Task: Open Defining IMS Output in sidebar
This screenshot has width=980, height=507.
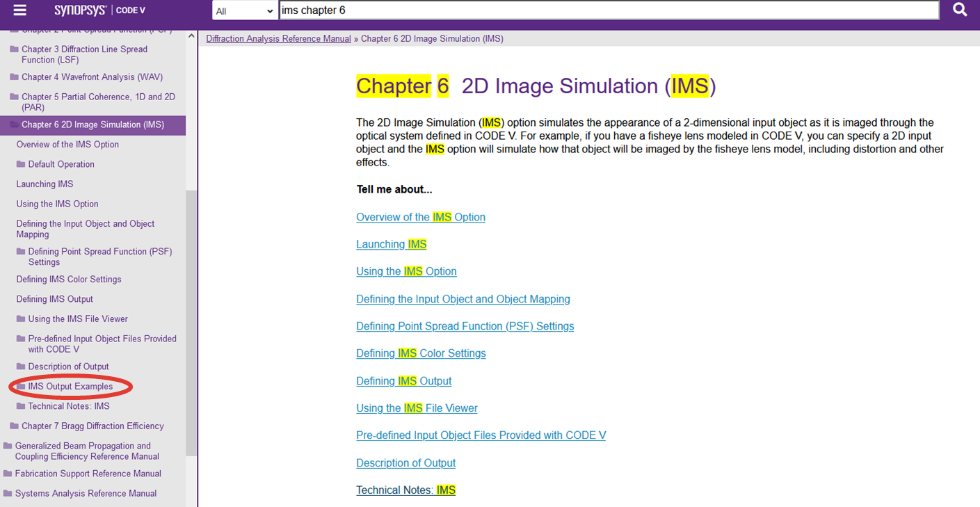Action: tap(54, 299)
